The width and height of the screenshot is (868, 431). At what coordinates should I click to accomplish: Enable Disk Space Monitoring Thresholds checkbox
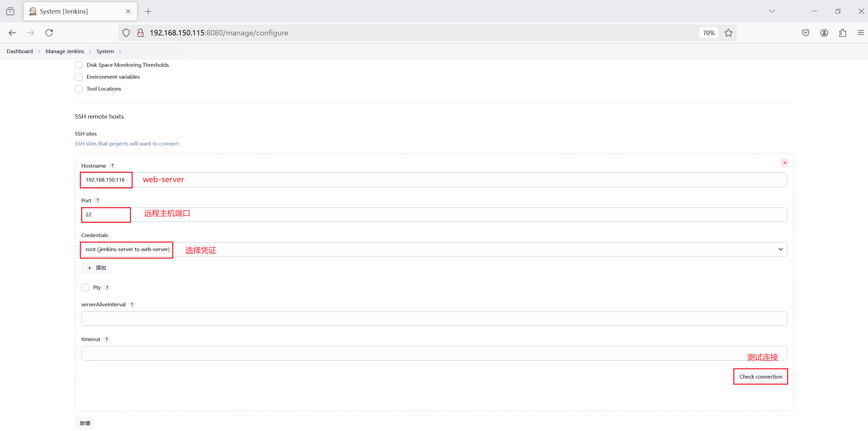click(x=79, y=65)
